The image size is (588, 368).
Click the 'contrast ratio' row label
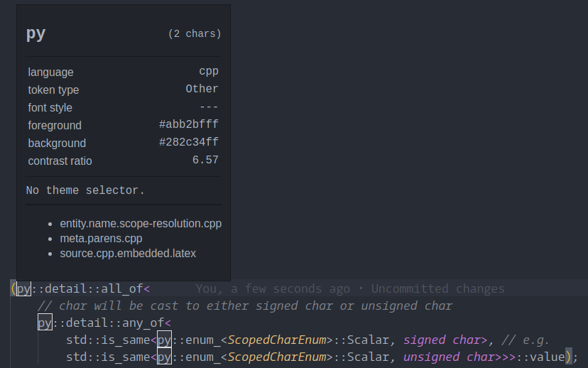(x=60, y=161)
